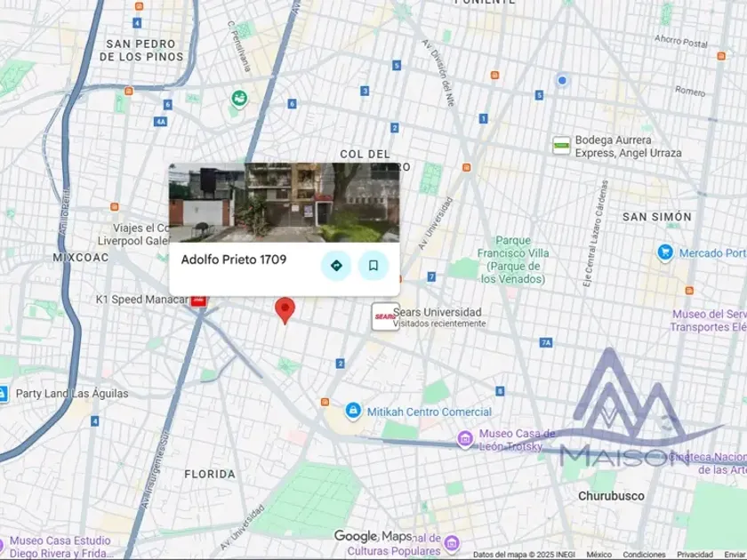Click the SAN SIMÓN neighborhood label

[657, 217]
